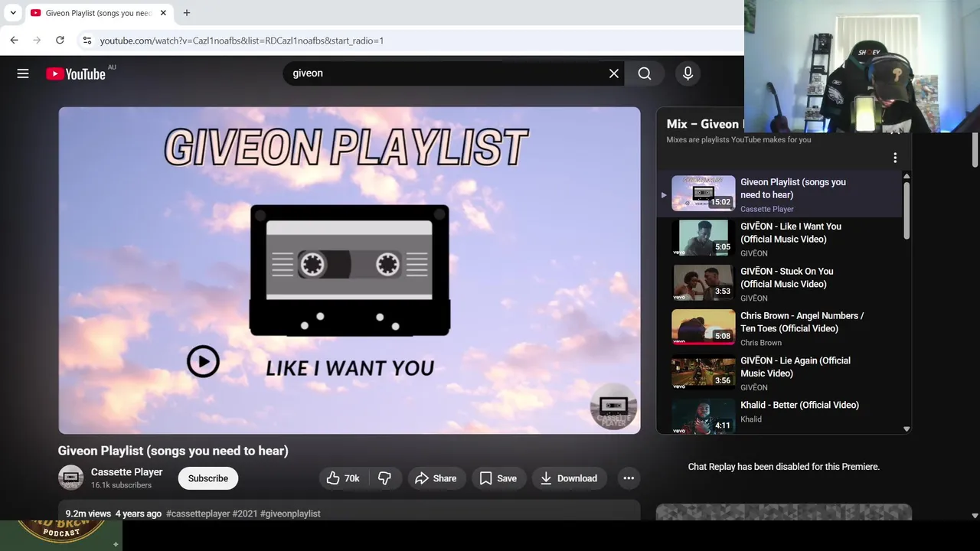
Task: Reload the page in browser
Action: 60,40
